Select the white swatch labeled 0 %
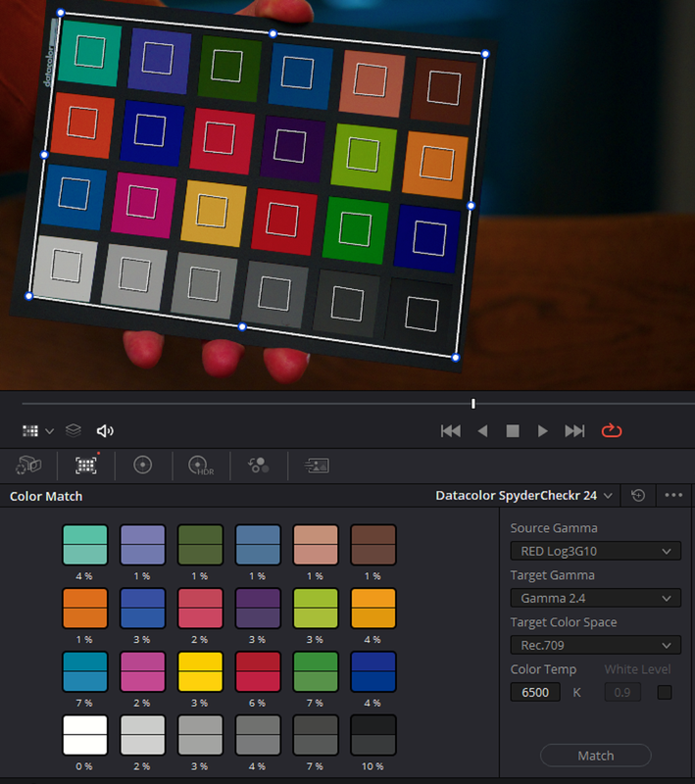Screen dimensions: 695x784 tap(85, 734)
